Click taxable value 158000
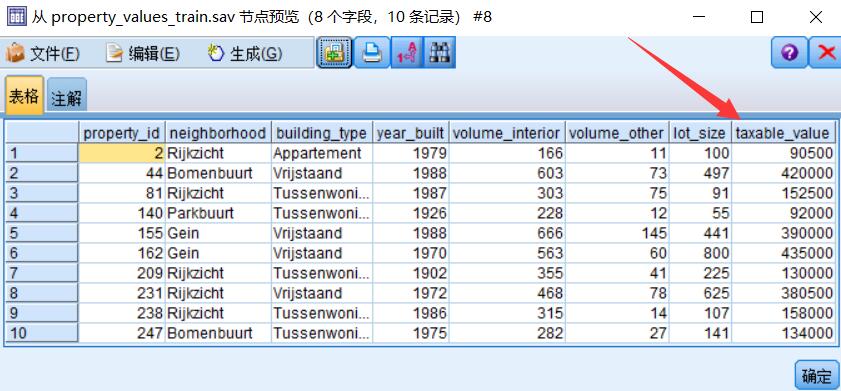This screenshot has height=391, width=841. pyautogui.click(x=783, y=313)
